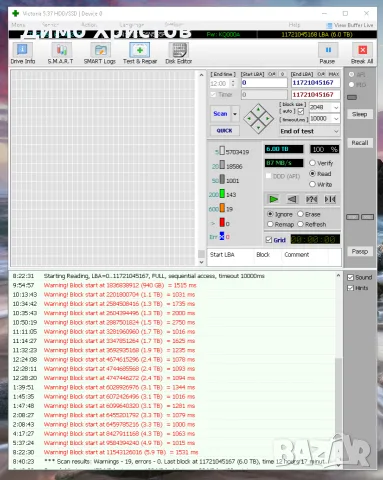
Task: Click the End time stepper arrows
Action: [233, 83]
